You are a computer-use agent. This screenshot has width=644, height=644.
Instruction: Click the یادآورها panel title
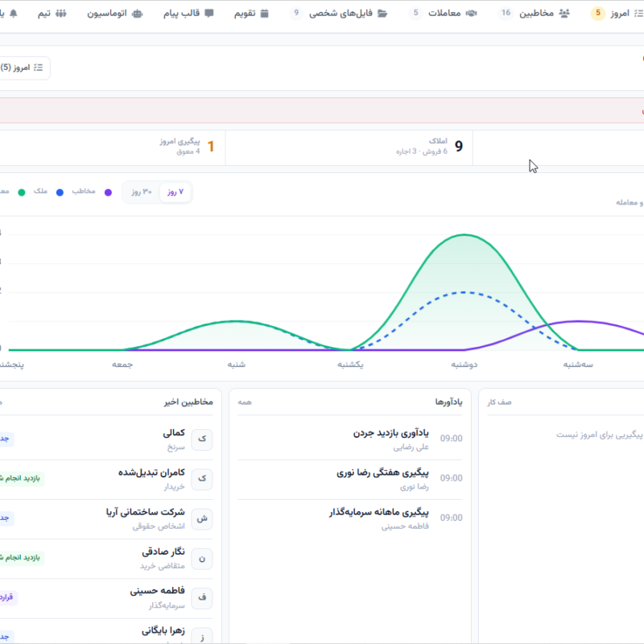pos(448,402)
